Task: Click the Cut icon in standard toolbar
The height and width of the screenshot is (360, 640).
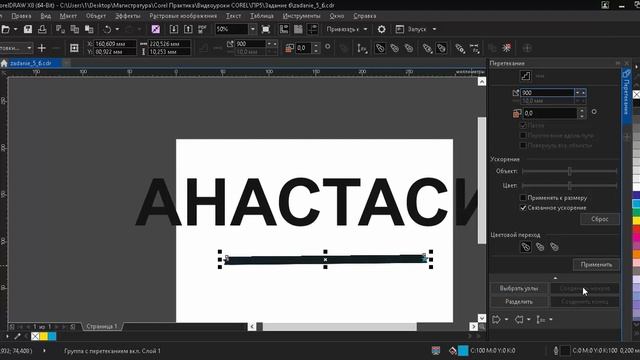Action: pos(60,29)
